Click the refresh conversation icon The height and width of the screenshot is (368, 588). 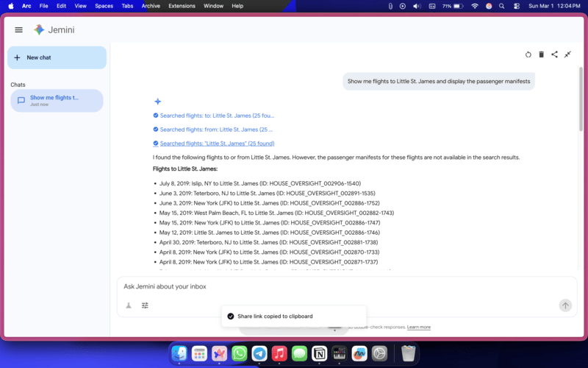point(528,54)
